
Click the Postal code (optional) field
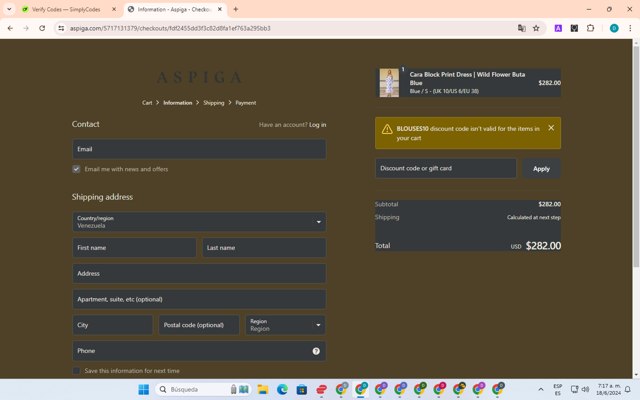[x=199, y=325]
